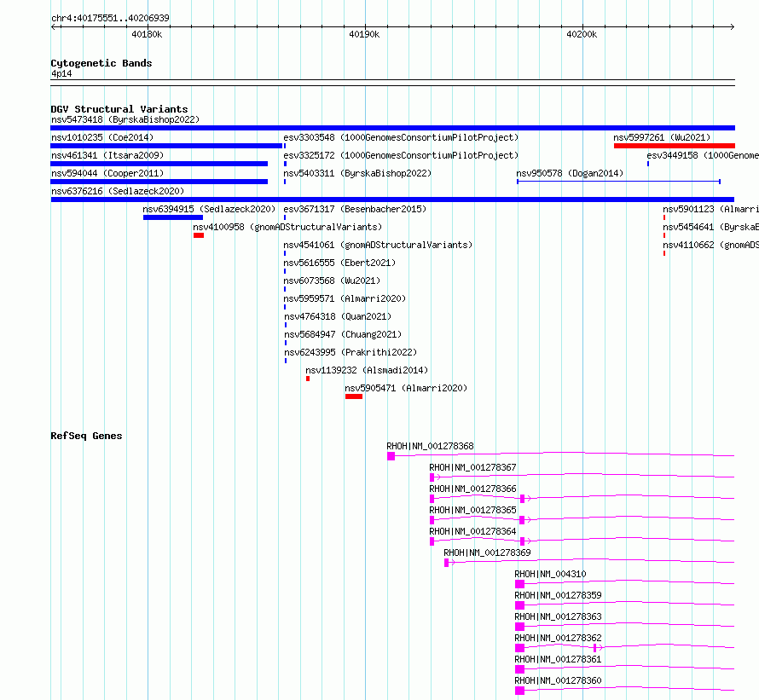Open RHOH|NM_001278369 transcript label
The height and width of the screenshot is (700, 759).
click(487, 552)
